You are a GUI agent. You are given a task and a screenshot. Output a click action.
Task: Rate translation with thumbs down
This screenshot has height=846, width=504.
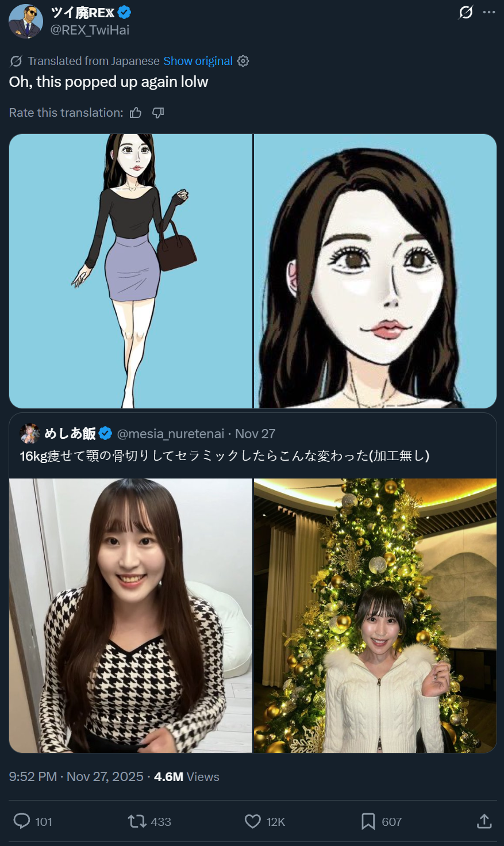coord(158,113)
